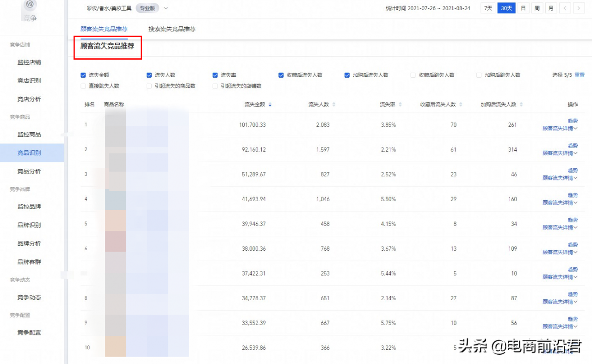Open 监控商品 in sidebar
The image size is (592, 364).
pos(29,134)
